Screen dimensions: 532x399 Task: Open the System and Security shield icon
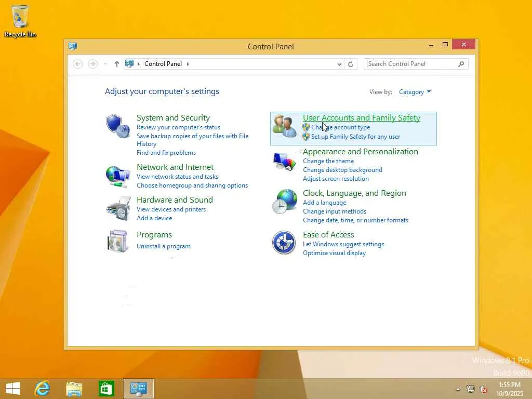(x=118, y=126)
